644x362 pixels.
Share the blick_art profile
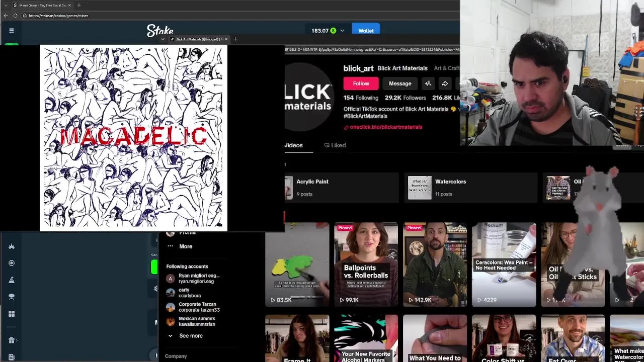(445, 83)
